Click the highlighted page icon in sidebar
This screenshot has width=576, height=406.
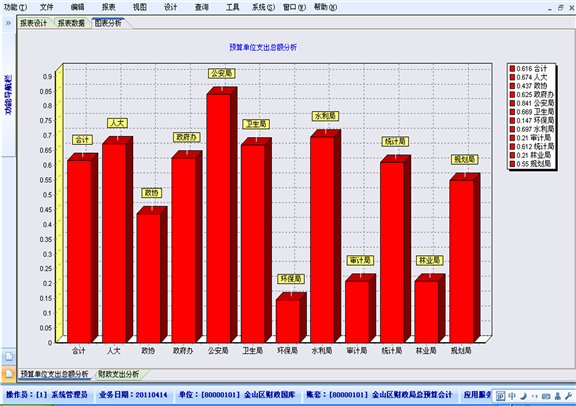click(8, 374)
